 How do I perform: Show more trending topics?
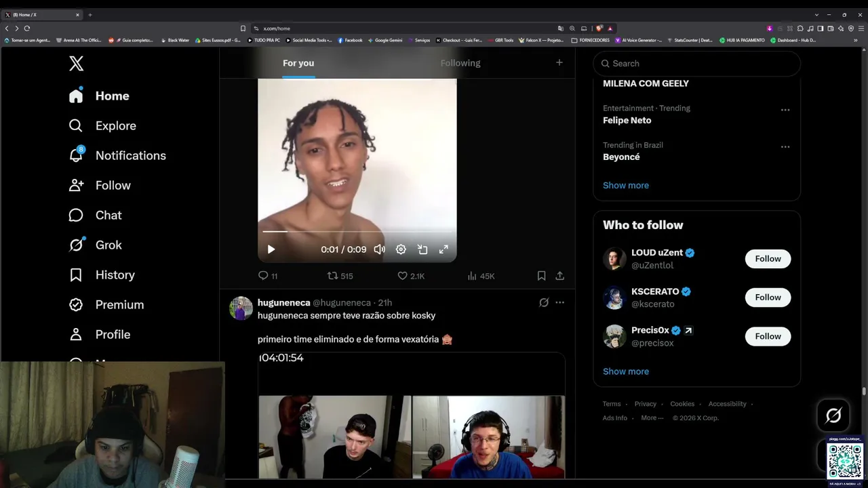tap(626, 185)
